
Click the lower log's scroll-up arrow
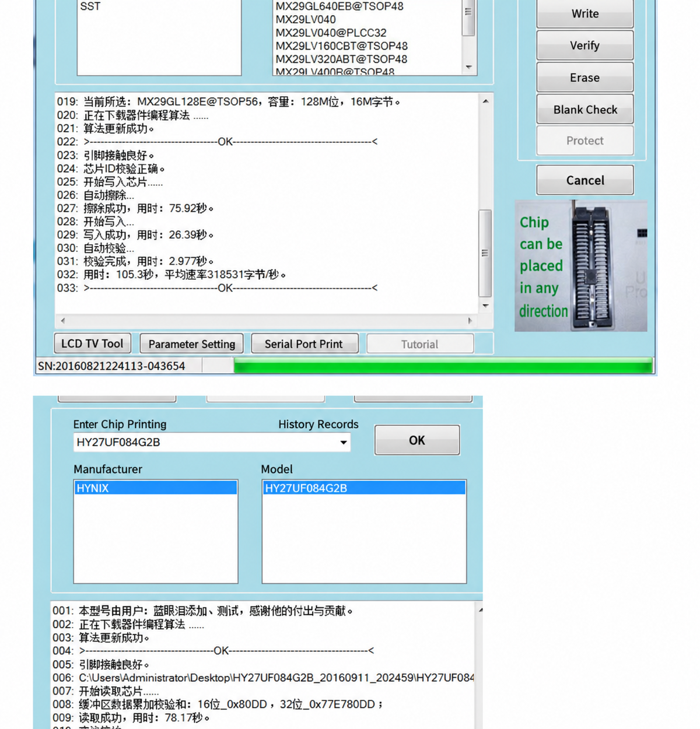(480, 611)
